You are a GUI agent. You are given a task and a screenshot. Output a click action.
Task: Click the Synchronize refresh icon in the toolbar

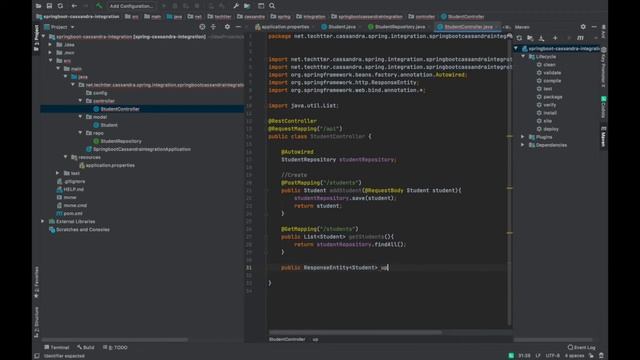point(60,6)
